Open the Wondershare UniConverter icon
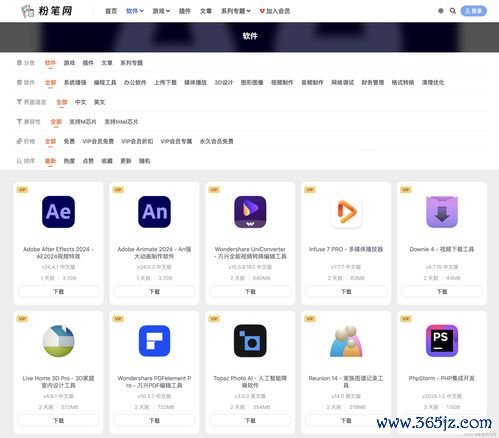This screenshot has width=499, height=438. point(250,212)
